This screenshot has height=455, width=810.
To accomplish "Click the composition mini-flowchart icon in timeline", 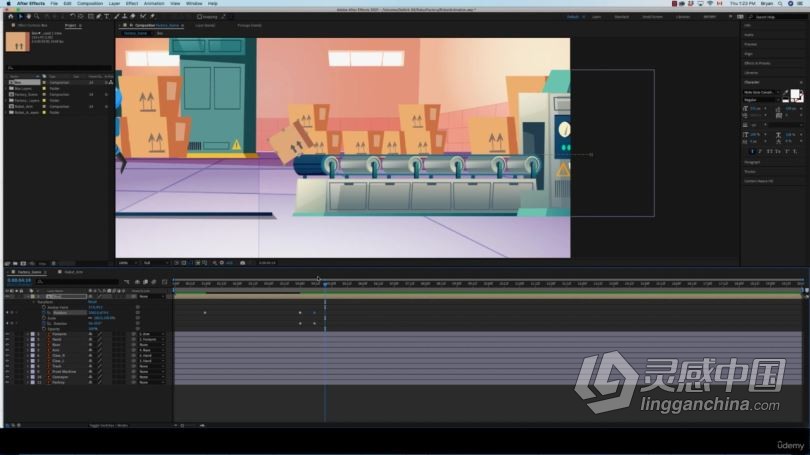I will point(127,282).
